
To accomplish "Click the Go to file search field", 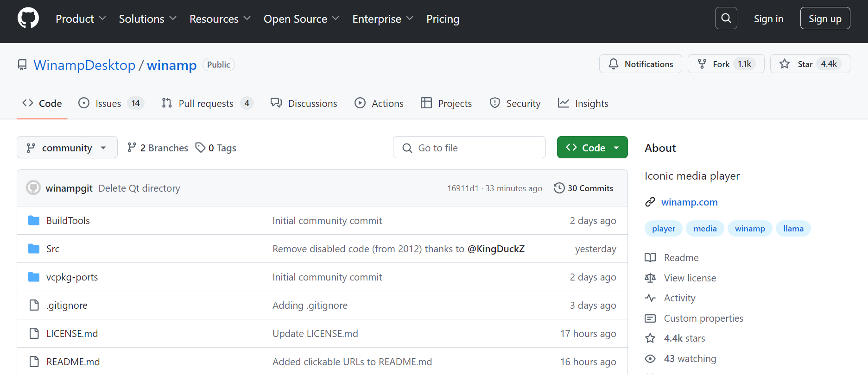I will [469, 148].
